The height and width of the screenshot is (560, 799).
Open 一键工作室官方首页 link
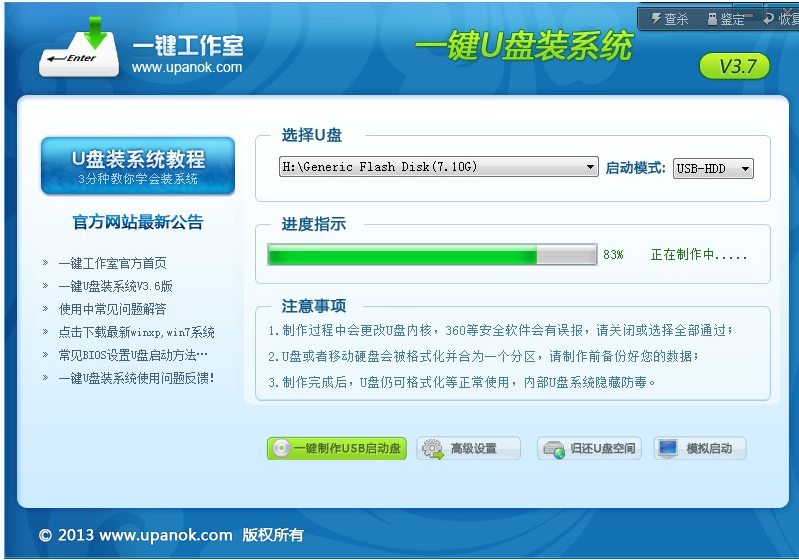point(112,264)
